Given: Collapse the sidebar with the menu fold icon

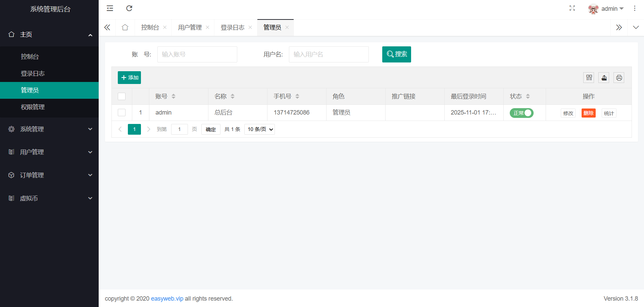Looking at the screenshot, I should tap(110, 8).
